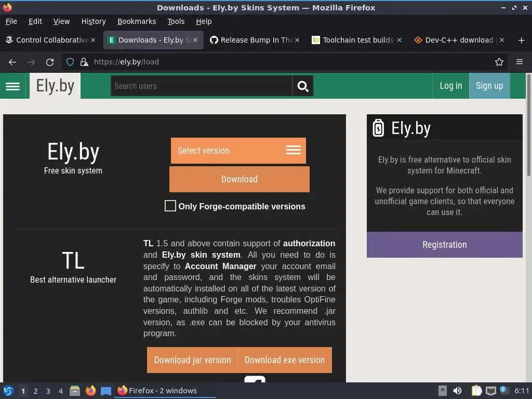This screenshot has width=532, height=399.
Task: Open the Bookmarks menu
Action: 137,21
